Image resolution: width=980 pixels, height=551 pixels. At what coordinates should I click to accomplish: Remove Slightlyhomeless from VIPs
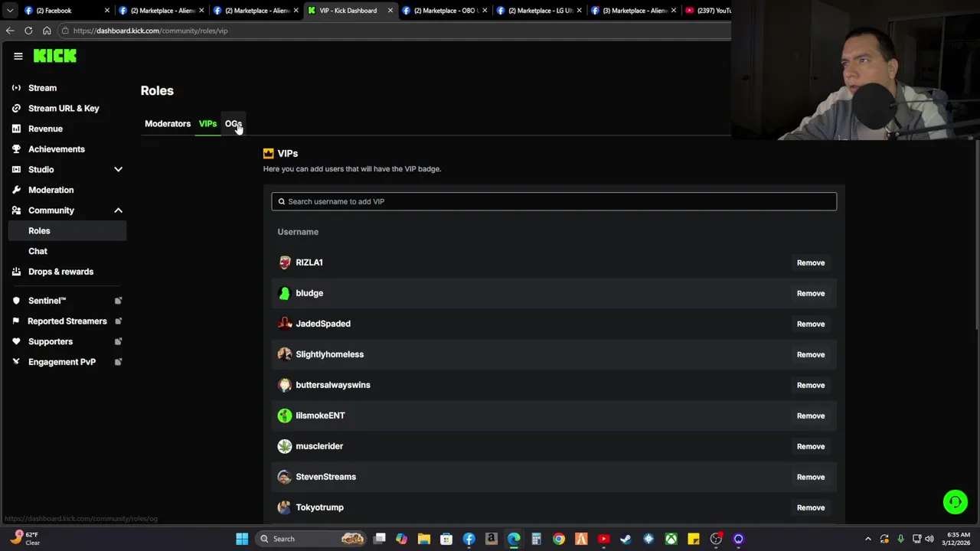pyautogui.click(x=810, y=354)
